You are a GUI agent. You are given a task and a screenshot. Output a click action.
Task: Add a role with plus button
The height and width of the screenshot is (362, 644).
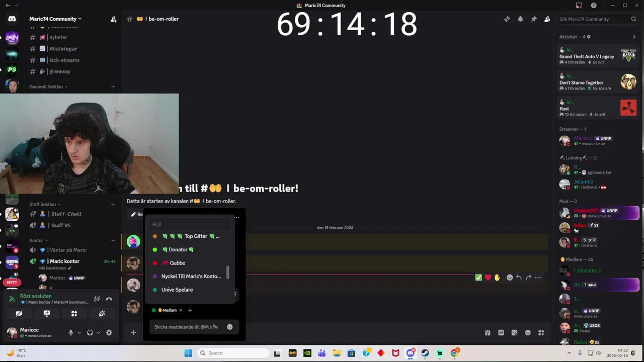(190, 310)
